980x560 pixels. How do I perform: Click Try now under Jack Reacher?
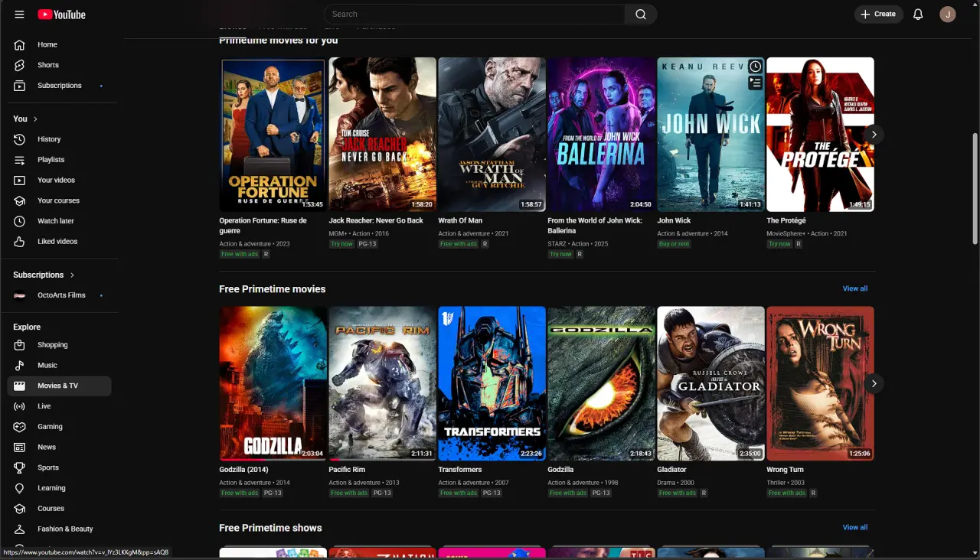(x=342, y=244)
